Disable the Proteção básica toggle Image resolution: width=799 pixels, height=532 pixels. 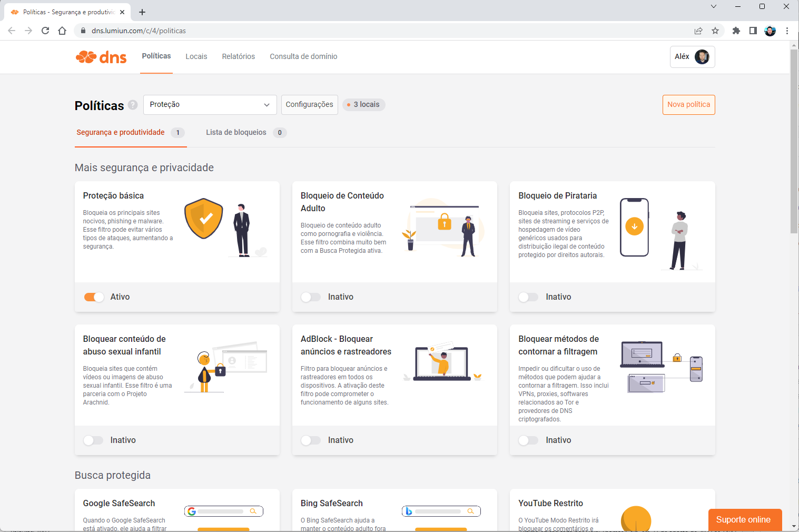(94, 297)
